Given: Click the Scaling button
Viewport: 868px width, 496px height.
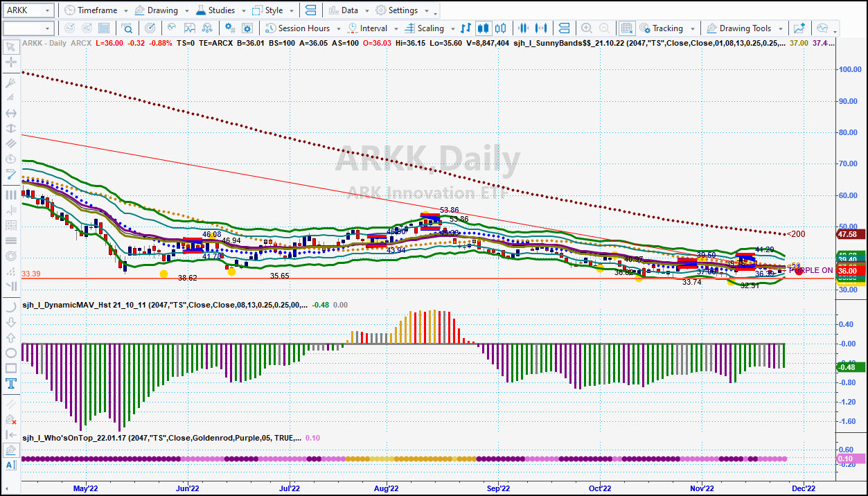Looking at the screenshot, I should 424,28.
